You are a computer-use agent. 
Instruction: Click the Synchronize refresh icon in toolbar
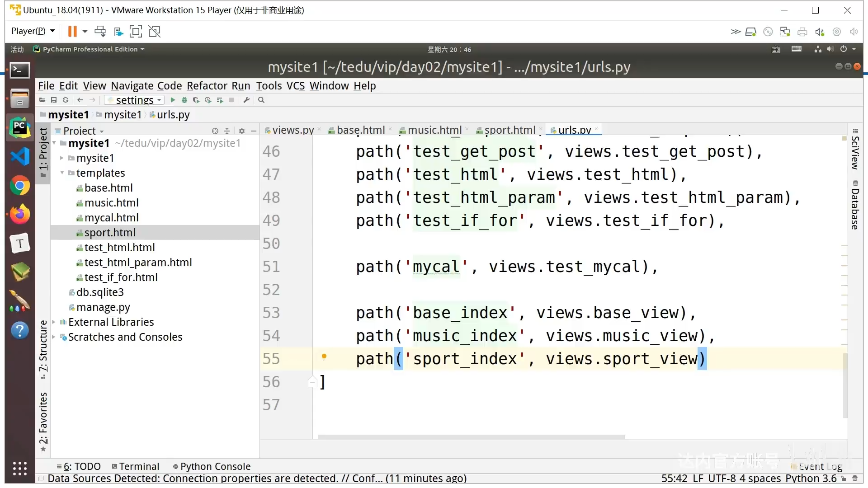pos(66,100)
